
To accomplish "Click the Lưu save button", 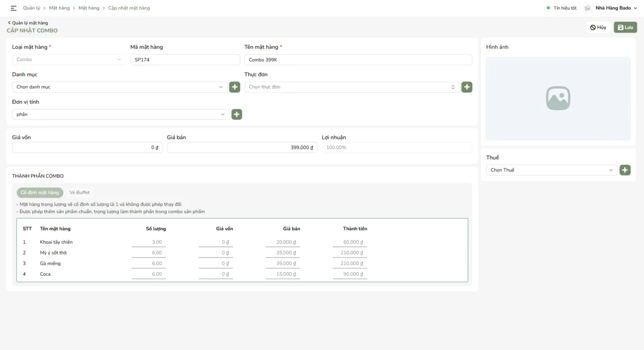I will [x=625, y=27].
